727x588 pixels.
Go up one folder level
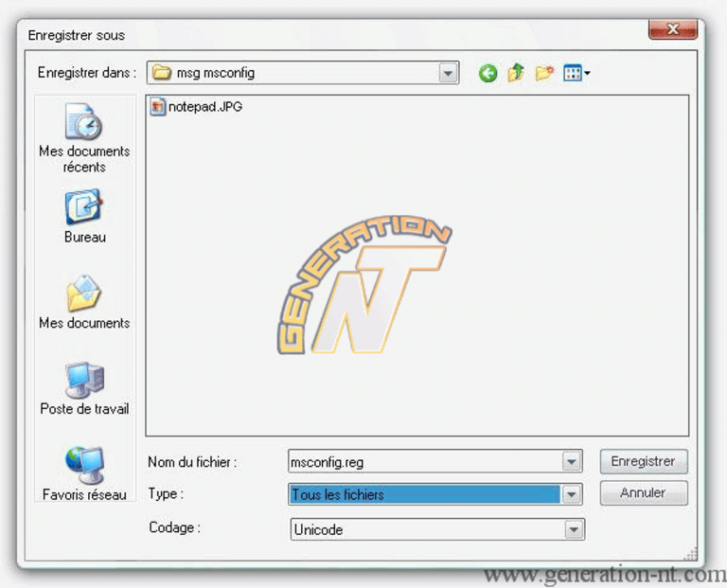[516, 73]
